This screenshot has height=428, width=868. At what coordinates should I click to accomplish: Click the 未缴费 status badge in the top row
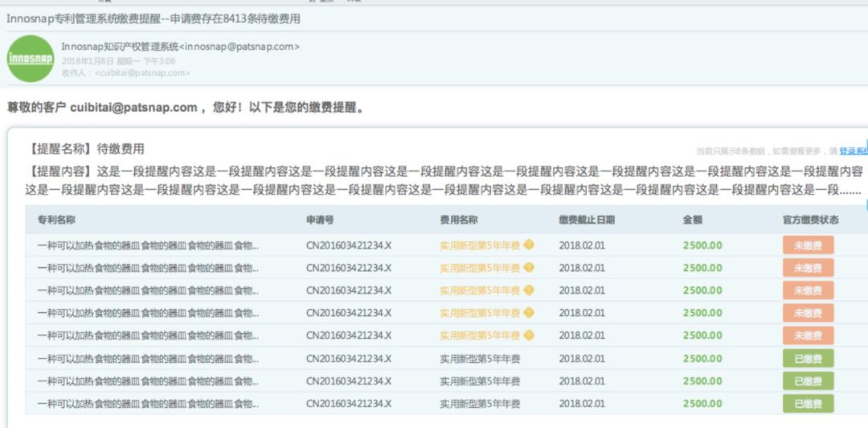pos(808,245)
